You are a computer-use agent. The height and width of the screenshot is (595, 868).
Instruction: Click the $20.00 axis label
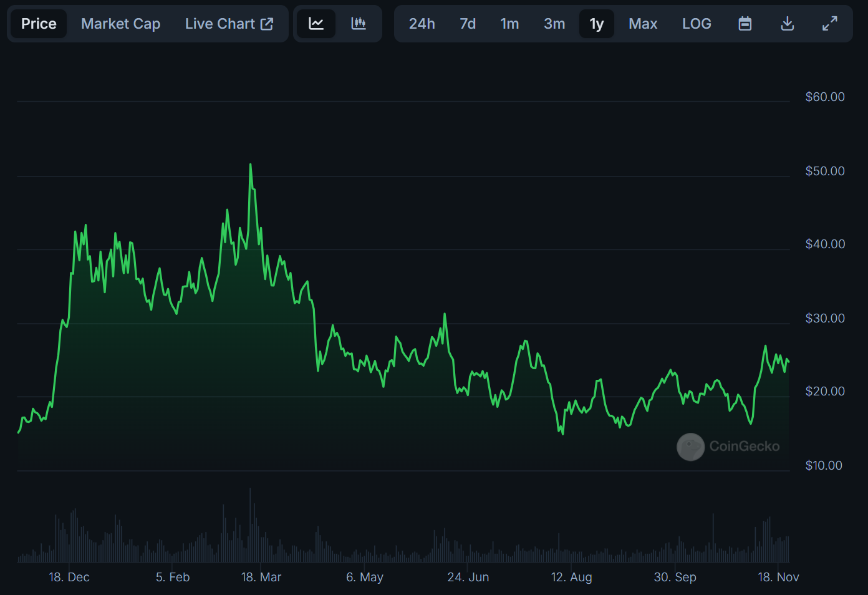825,391
